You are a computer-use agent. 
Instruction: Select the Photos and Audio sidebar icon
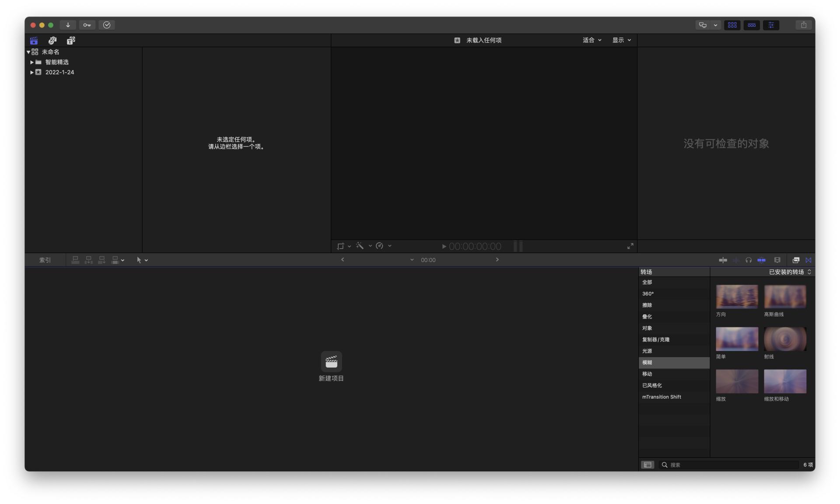(x=52, y=40)
